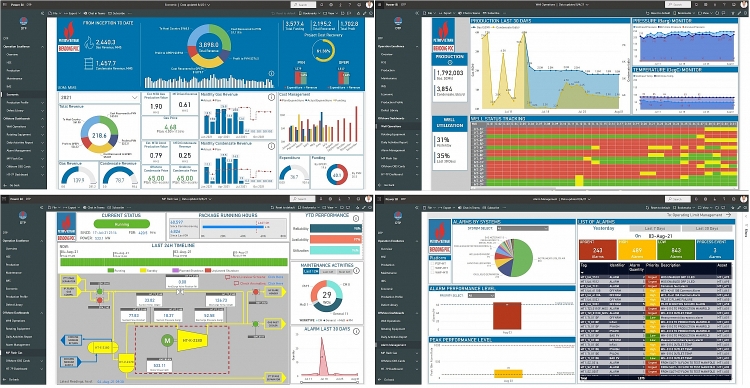This screenshot has width=750, height=388.
Task: Open the 2021 year dropdown
Action: coord(99,97)
